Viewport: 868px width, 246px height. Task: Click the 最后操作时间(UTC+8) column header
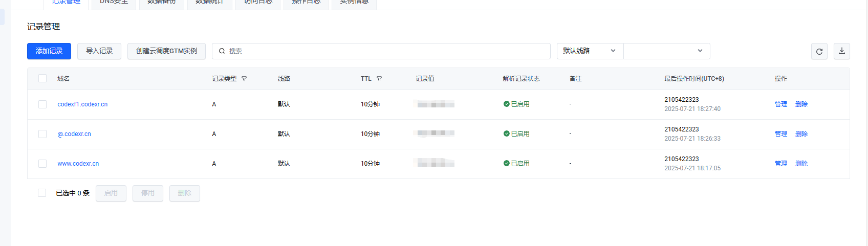pyautogui.click(x=694, y=79)
